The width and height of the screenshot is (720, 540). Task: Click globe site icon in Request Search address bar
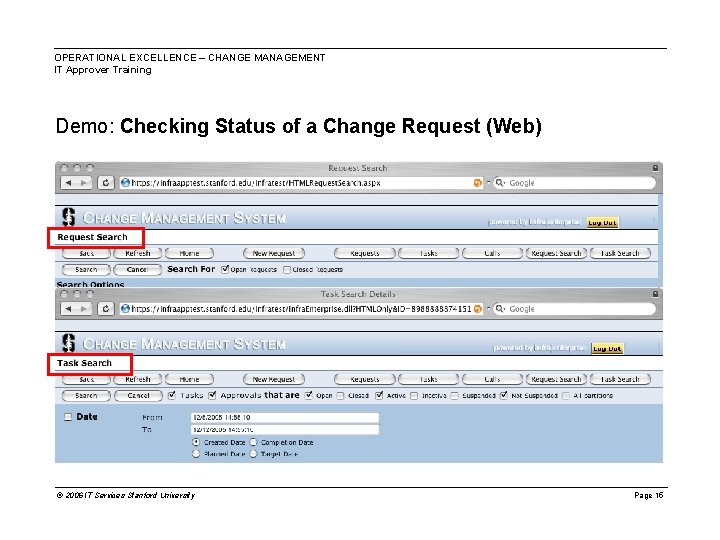(x=125, y=183)
